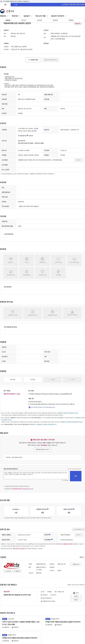Click the 구인인증번호 info icon
85x644 pixels.
point(52,539)
